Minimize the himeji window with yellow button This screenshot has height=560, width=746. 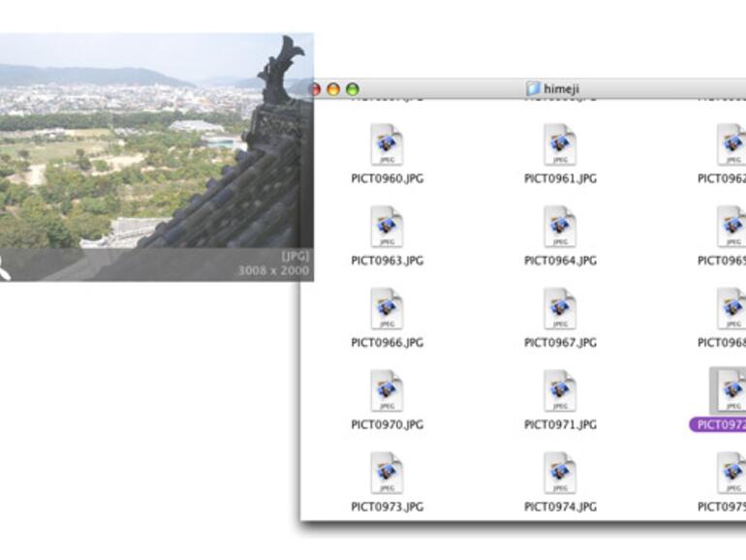pyautogui.click(x=333, y=89)
